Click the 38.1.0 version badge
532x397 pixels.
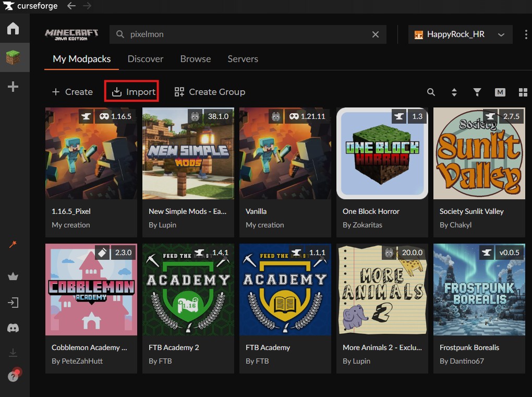click(218, 116)
